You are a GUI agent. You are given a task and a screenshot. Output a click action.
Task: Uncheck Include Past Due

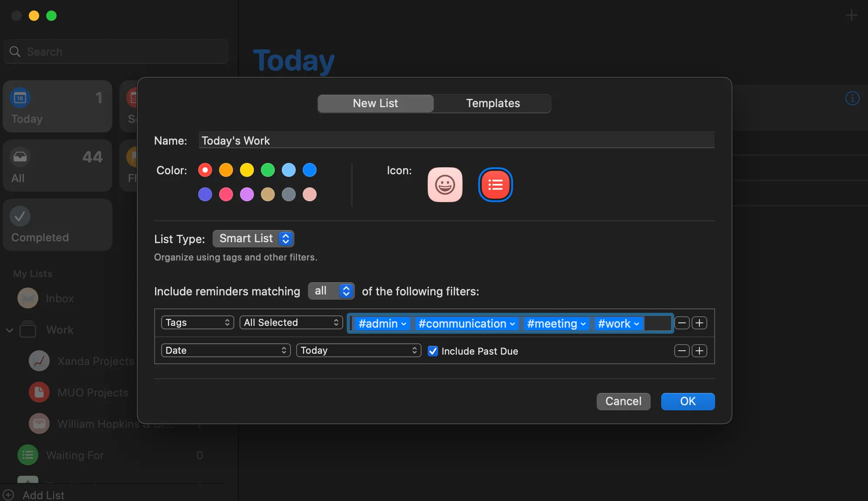(432, 351)
